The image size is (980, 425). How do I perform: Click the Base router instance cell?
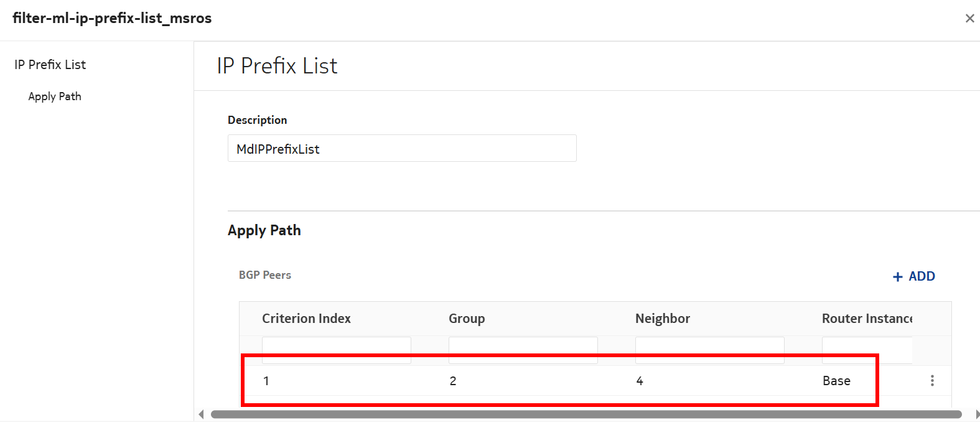(x=836, y=381)
